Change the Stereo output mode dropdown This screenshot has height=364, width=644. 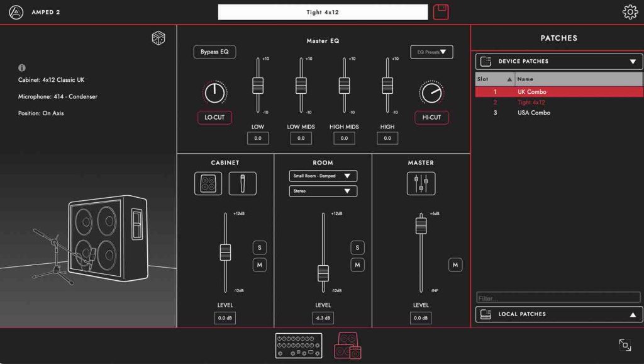click(323, 191)
